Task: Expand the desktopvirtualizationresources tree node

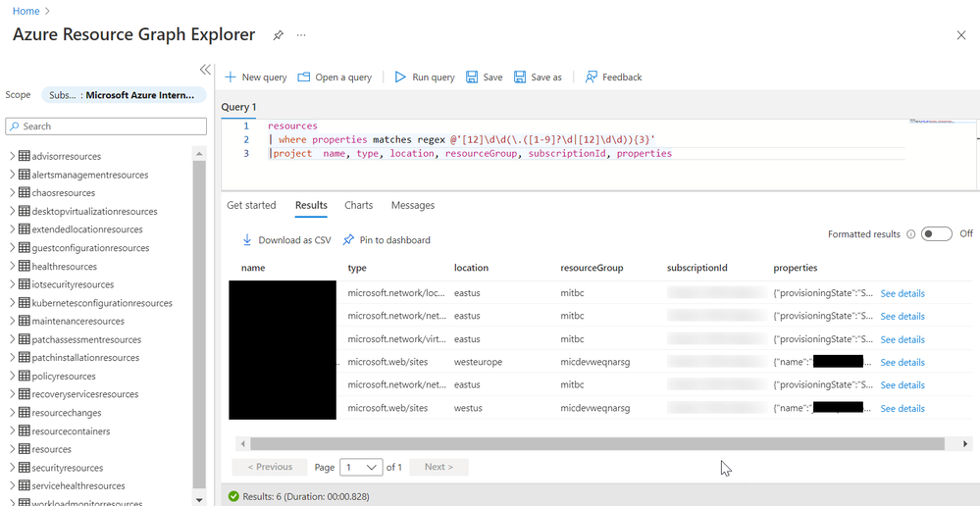Action: click(x=12, y=211)
